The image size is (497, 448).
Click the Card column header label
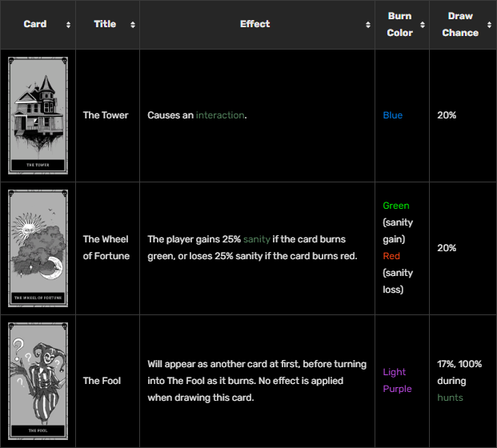pyautogui.click(x=35, y=24)
